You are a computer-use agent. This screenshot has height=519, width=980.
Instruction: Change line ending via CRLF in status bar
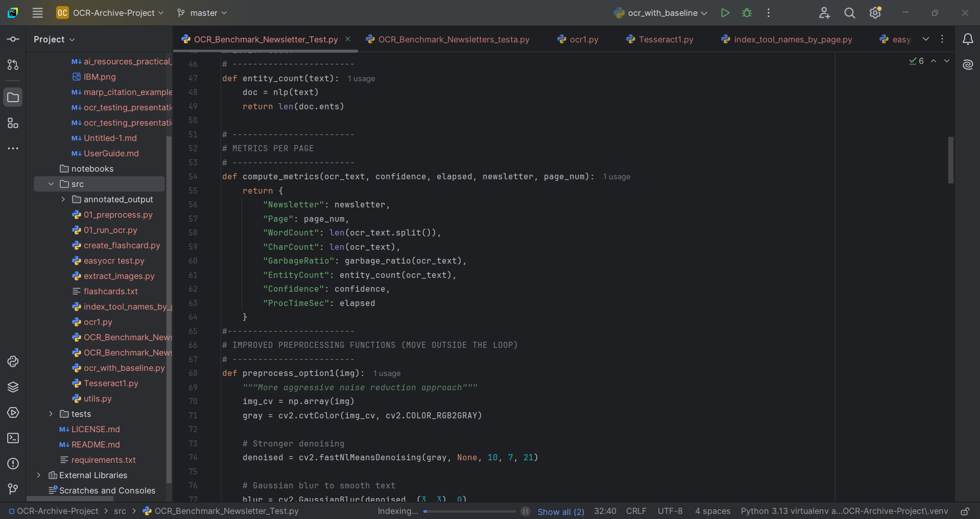[x=636, y=511]
